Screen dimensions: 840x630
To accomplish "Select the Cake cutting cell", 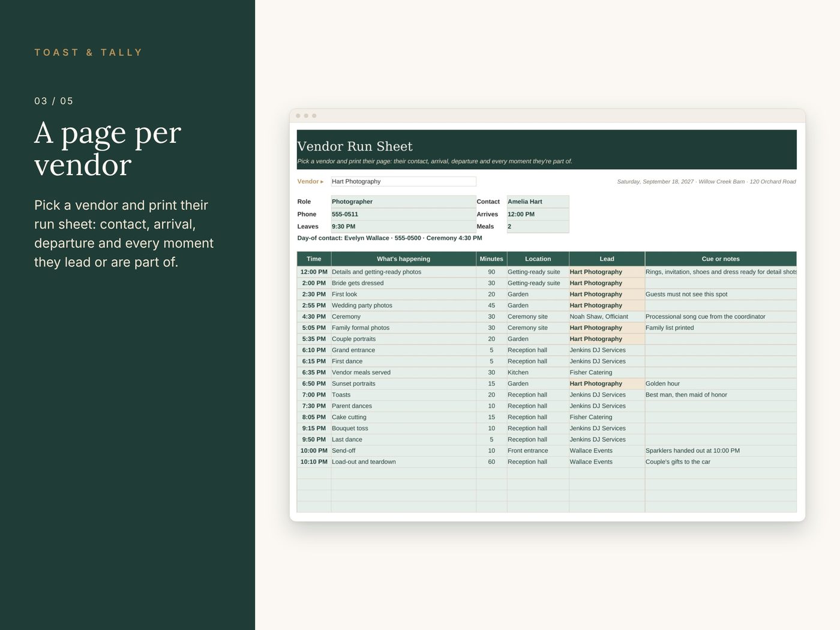I will point(403,417).
